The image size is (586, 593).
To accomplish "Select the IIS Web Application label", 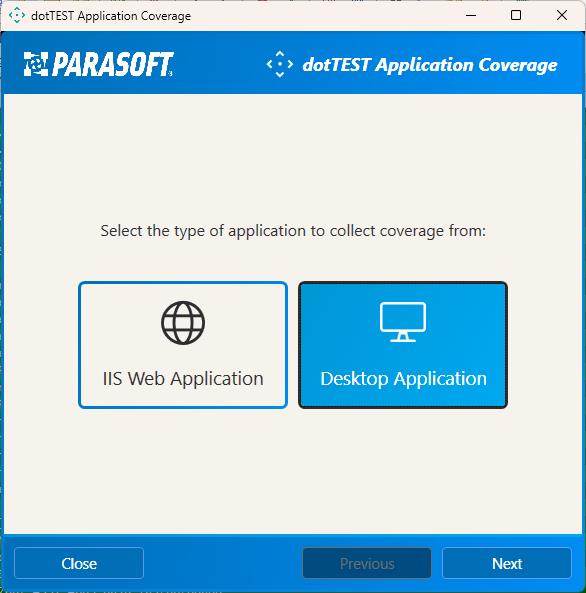I will (183, 379).
